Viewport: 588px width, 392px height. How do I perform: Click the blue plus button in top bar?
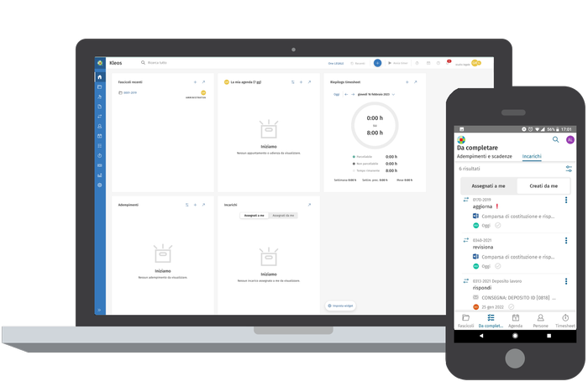click(377, 63)
